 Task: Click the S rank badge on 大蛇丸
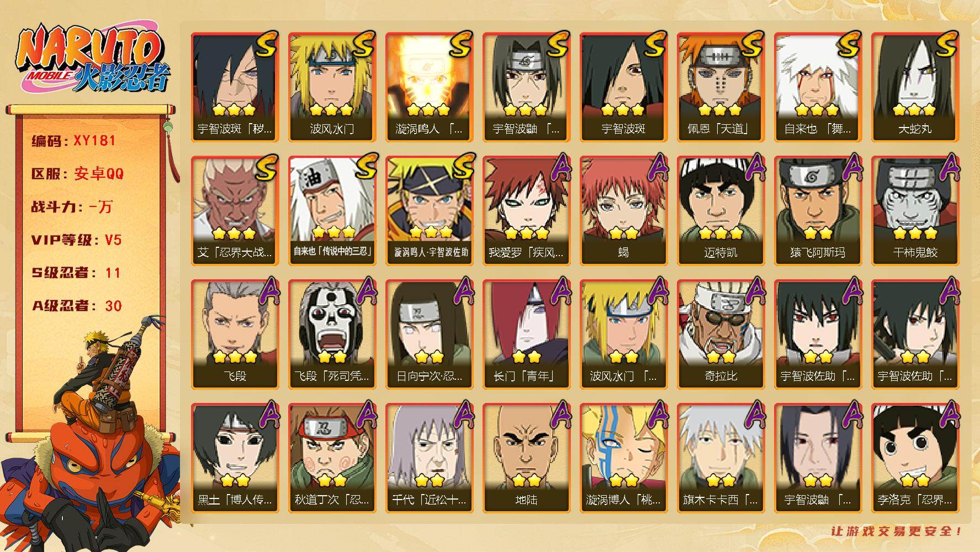945,44
